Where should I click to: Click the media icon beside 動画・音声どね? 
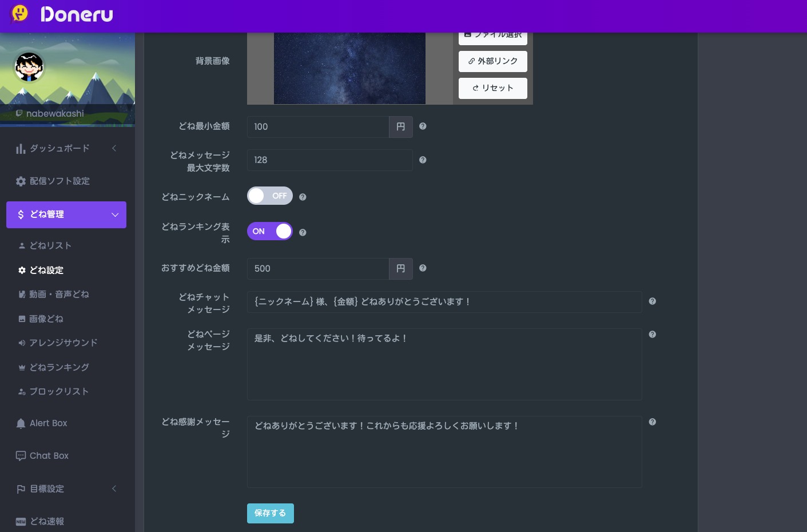[x=22, y=294]
